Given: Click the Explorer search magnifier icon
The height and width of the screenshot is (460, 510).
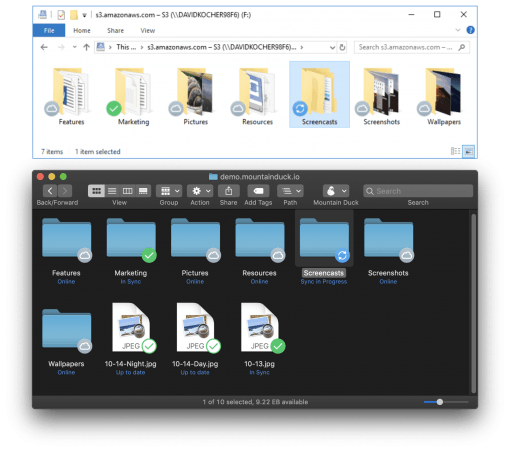Looking at the screenshot, I should click(462, 47).
